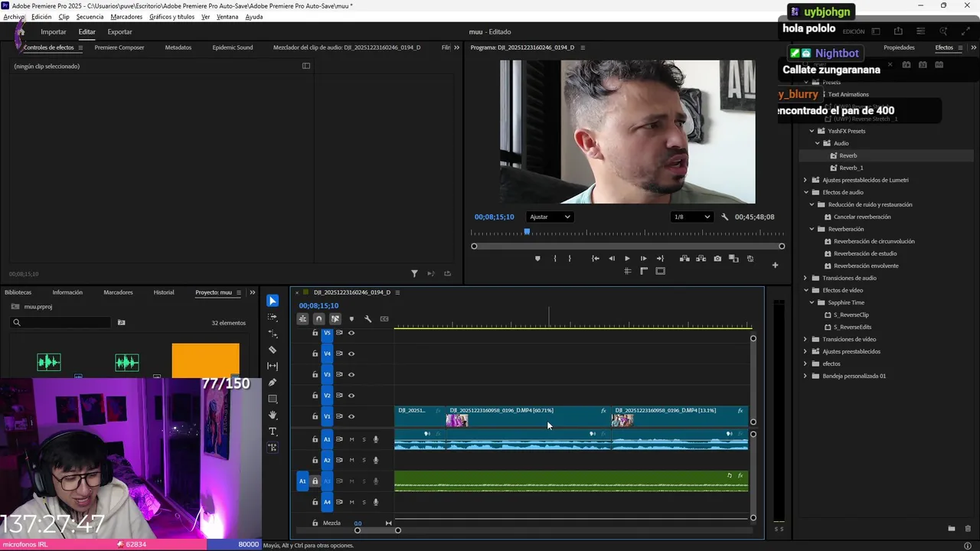This screenshot has width=980, height=551.
Task: Hide track V1 output eye
Action: coord(351,416)
